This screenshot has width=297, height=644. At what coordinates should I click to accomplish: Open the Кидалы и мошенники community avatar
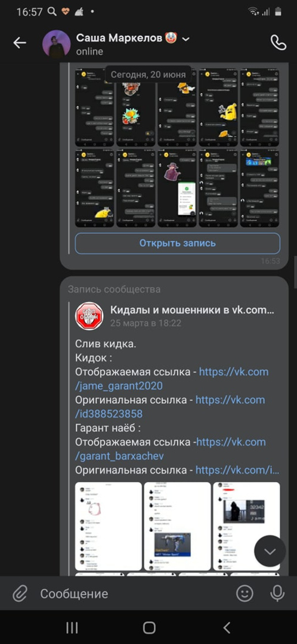pos(89,315)
